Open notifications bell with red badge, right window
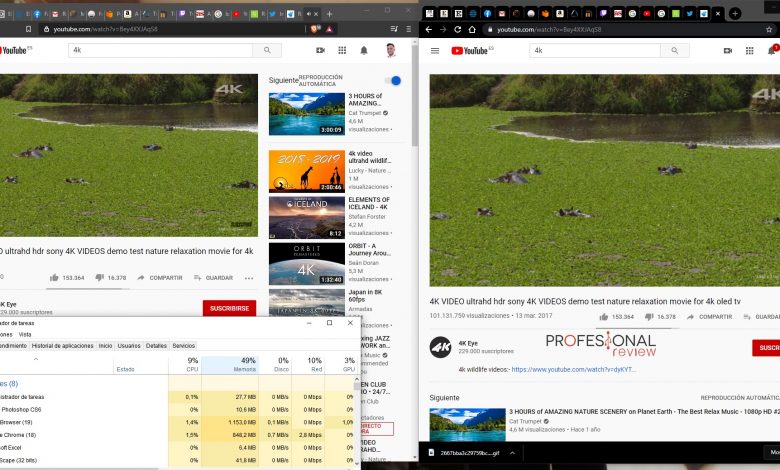The height and width of the screenshot is (470, 780). point(772,50)
